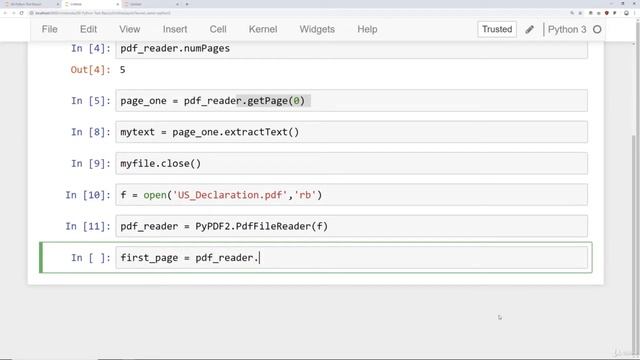Expand the Insert menu dropdown
The image size is (640, 360).
pyautogui.click(x=175, y=29)
